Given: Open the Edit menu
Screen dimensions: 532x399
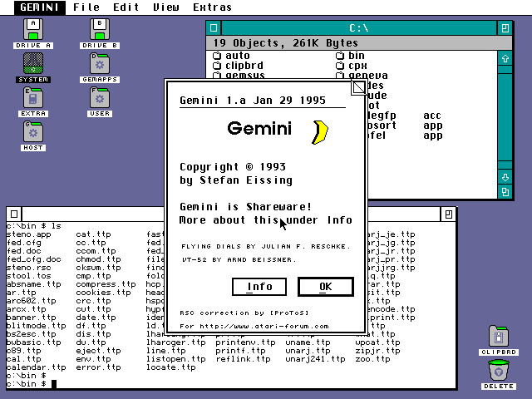Looking at the screenshot, I should tap(126, 7).
